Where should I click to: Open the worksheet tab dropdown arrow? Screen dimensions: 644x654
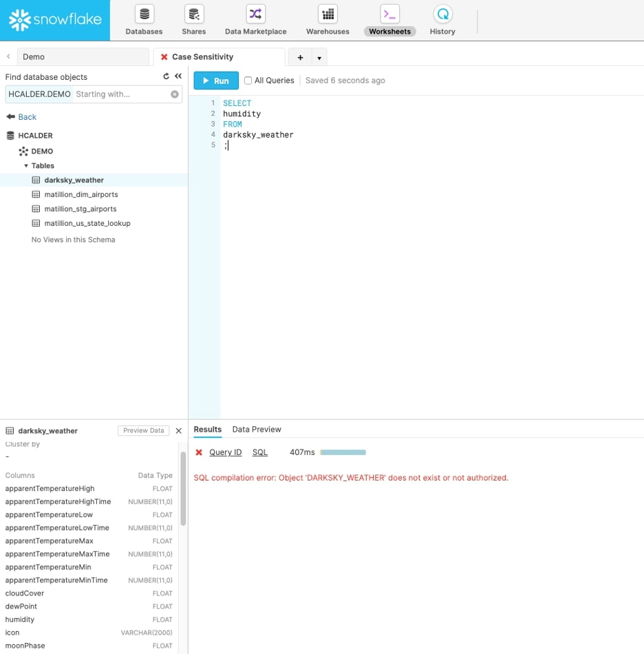(319, 58)
